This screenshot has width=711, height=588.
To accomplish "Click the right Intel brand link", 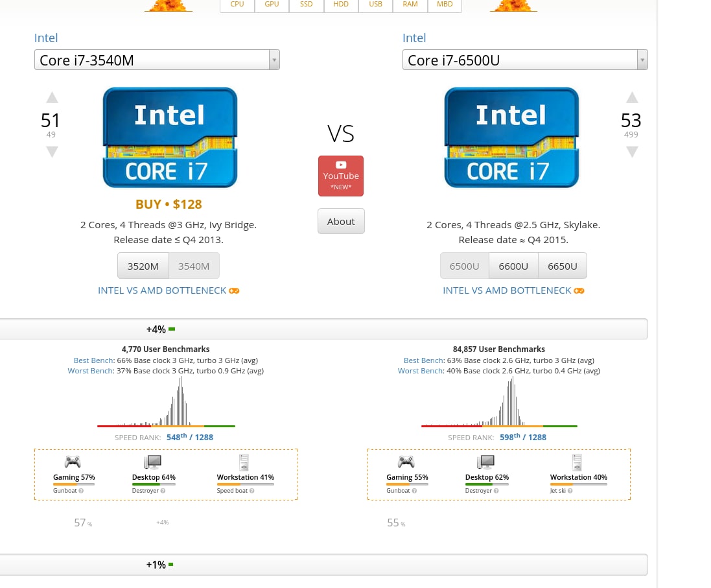I will click(x=414, y=38).
